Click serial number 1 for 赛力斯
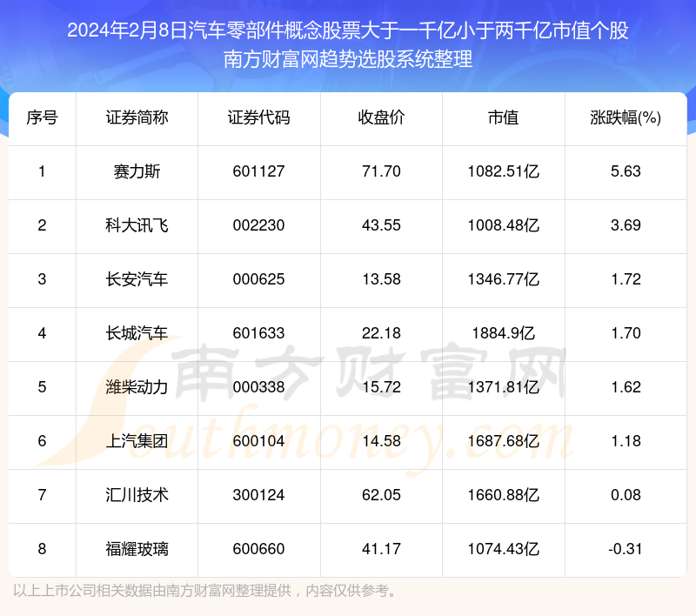This screenshot has width=696, height=616. tap(42, 171)
